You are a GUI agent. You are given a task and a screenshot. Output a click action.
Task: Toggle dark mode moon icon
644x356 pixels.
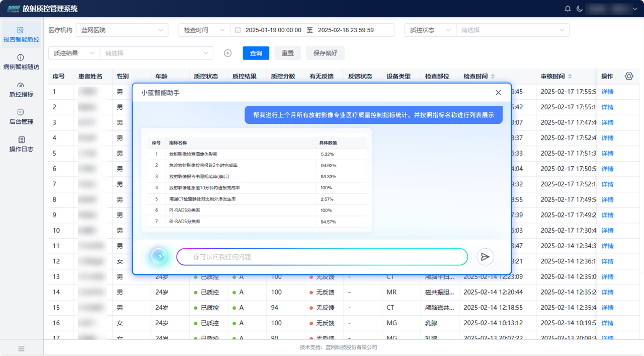point(580,9)
